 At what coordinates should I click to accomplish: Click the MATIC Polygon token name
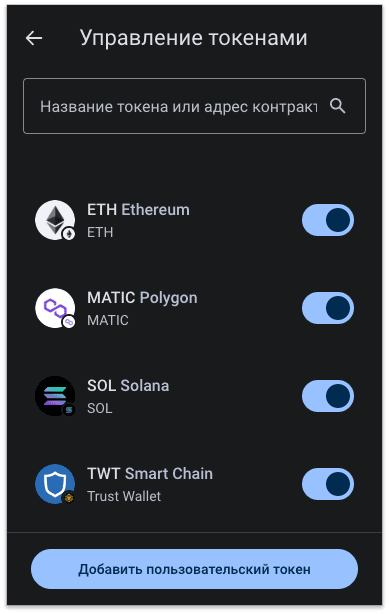tap(142, 298)
